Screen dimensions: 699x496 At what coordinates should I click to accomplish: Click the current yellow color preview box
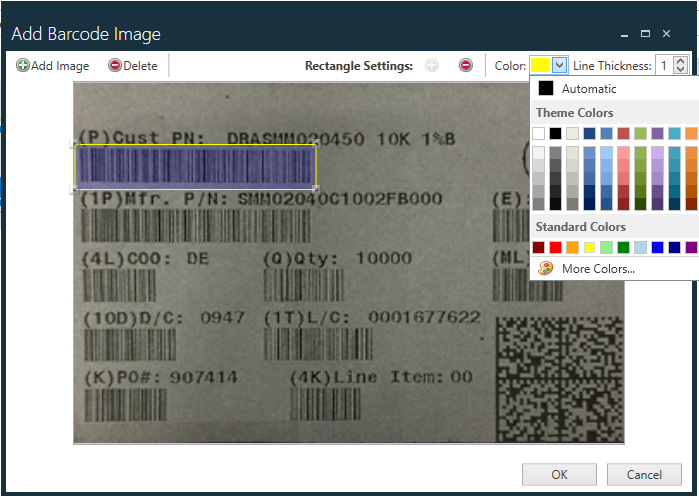coord(540,65)
